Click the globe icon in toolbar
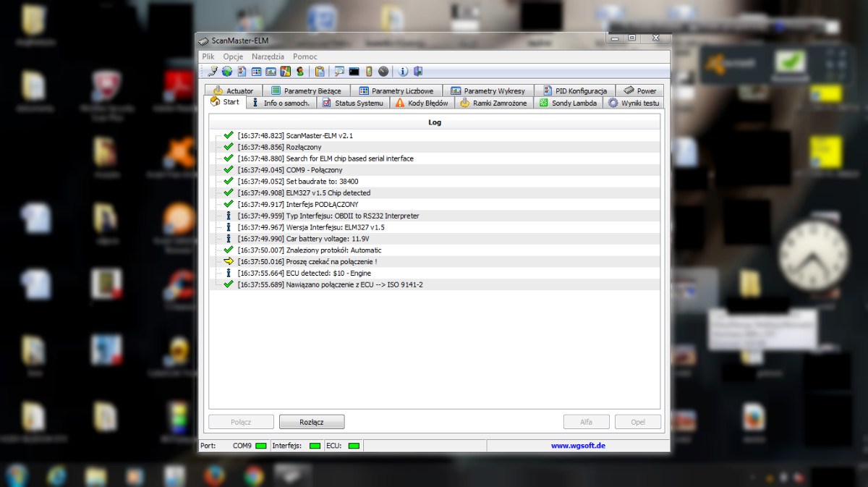The width and height of the screenshot is (868, 487). 226,71
